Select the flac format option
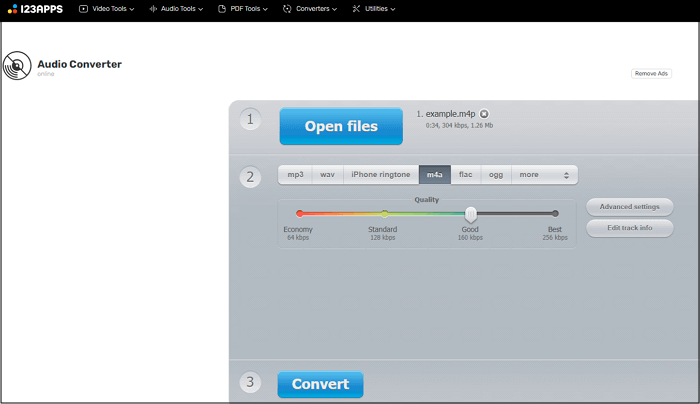Screen dimensions: 700x404 pyautogui.click(x=465, y=174)
